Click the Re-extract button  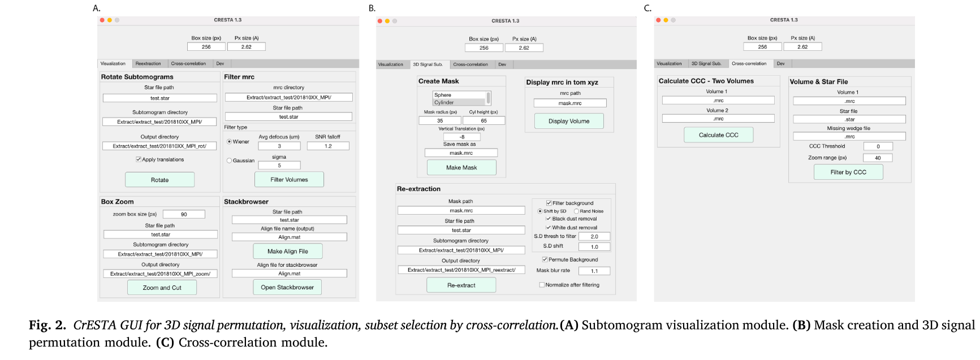click(x=461, y=285)
